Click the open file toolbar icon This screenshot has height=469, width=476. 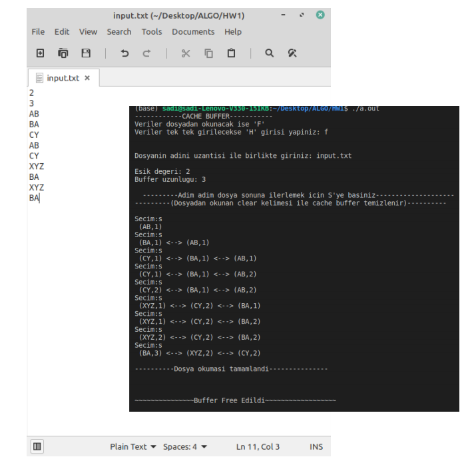[x=63, y=53]
